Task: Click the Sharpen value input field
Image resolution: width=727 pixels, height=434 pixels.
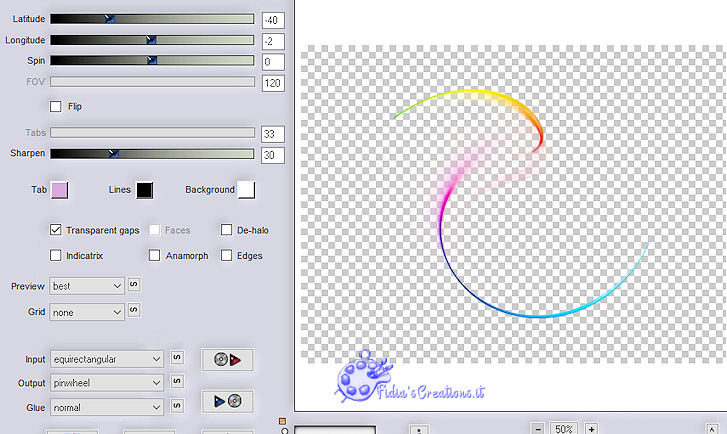Action: pyautogui.click(x=272, y=155)
